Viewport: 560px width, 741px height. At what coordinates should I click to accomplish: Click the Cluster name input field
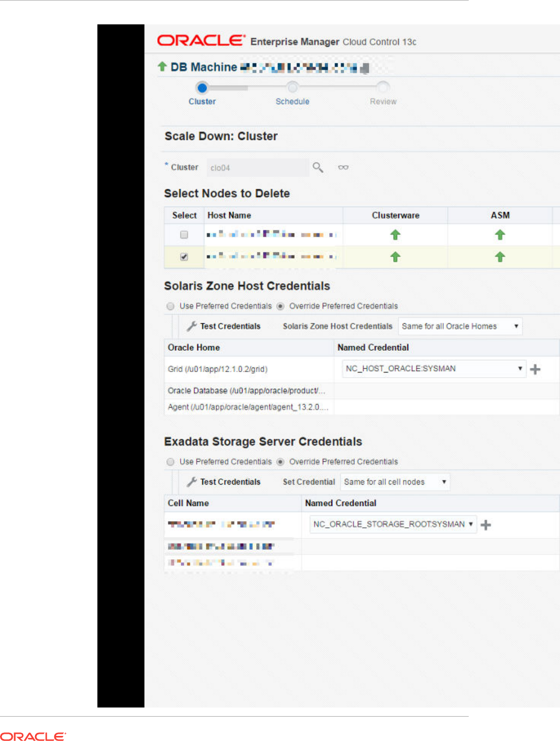click(x=257, y=168)
